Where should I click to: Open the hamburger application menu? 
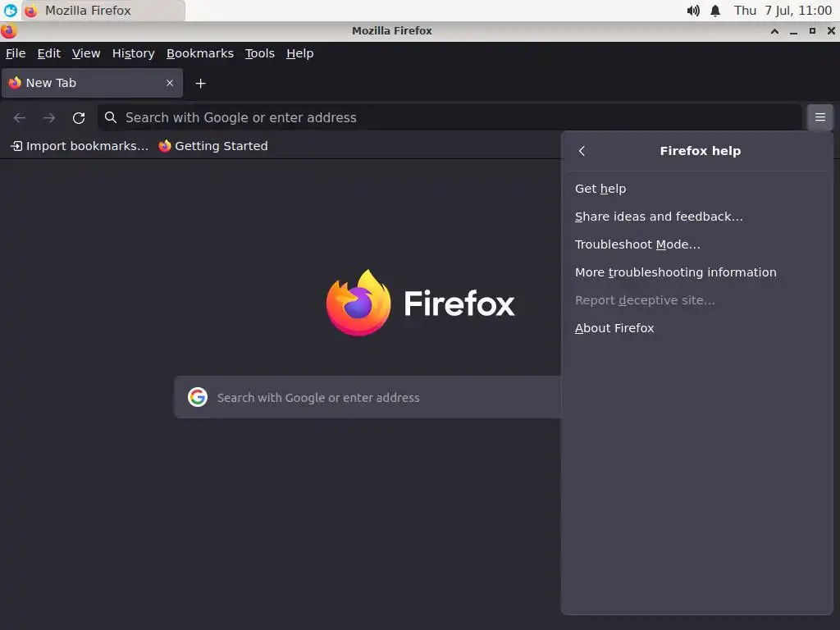pyautogui.click(x=819, y=117)
